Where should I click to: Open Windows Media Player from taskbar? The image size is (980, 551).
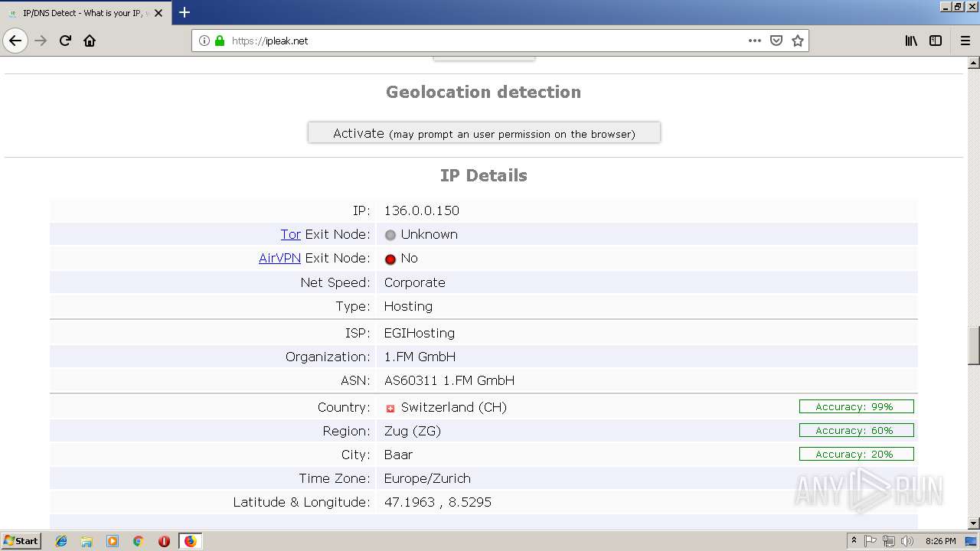[113, 541]
